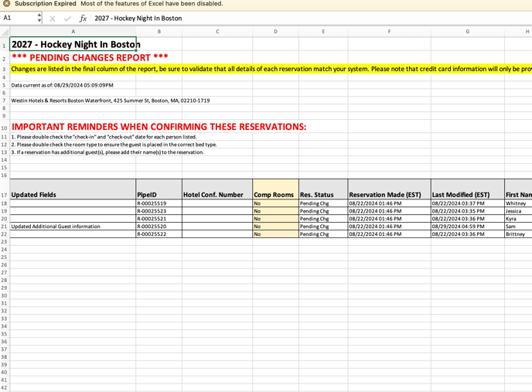The image size is (532, 392).
Task: Select column A header
Action: click(73, 32)
